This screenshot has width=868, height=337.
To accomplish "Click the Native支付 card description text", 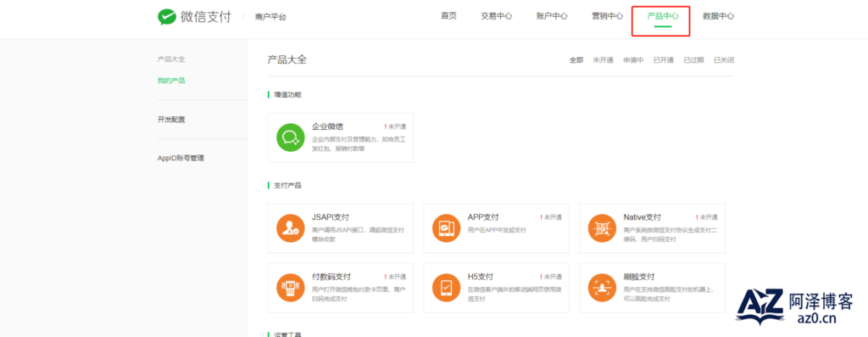I will 670,234.
